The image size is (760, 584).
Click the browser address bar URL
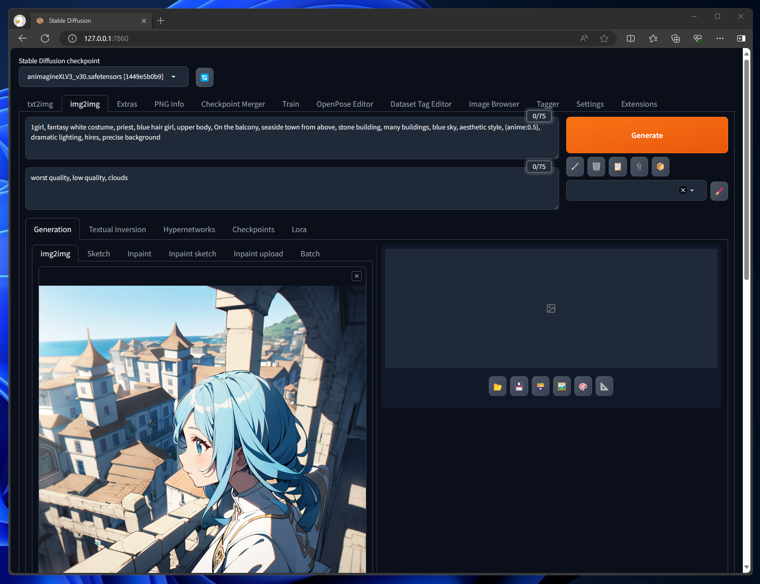click(106, 38)
